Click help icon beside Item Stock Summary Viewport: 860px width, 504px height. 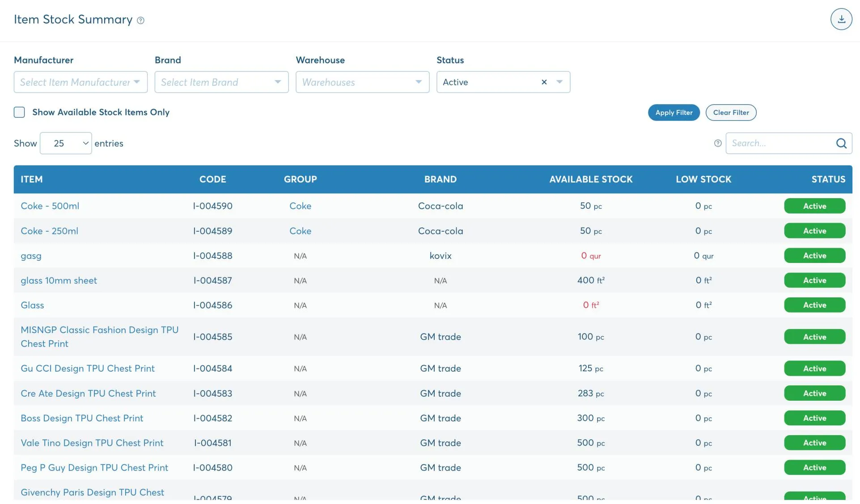tap(140, 20)
